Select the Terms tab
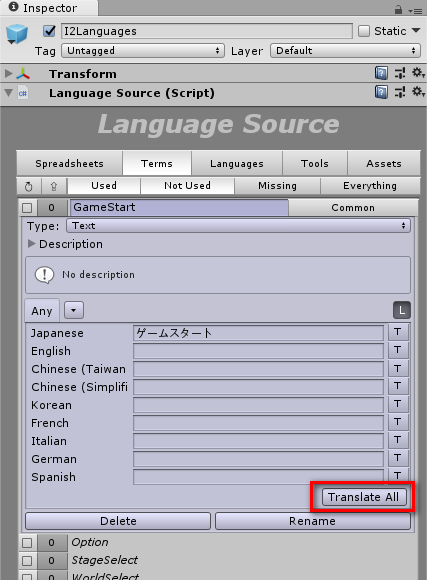 tap(157, 163)
